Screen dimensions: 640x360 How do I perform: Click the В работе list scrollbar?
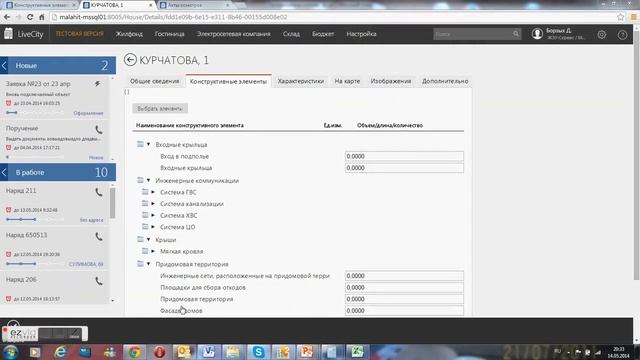coord(113,202)
